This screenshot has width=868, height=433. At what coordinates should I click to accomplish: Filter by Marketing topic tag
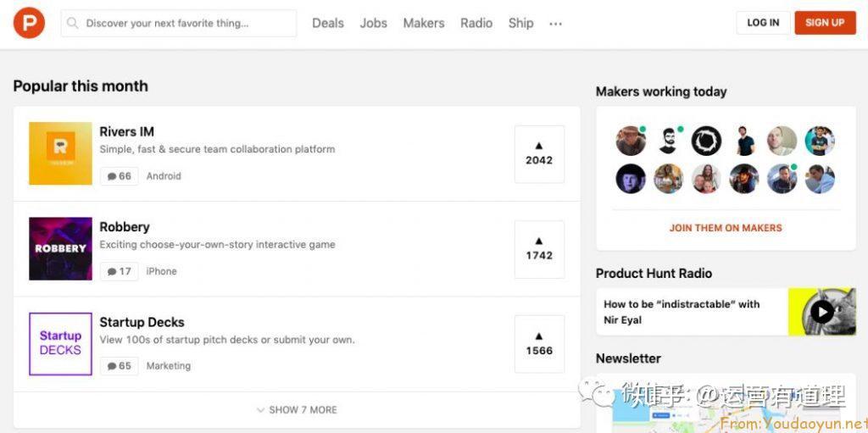point(169,366)
